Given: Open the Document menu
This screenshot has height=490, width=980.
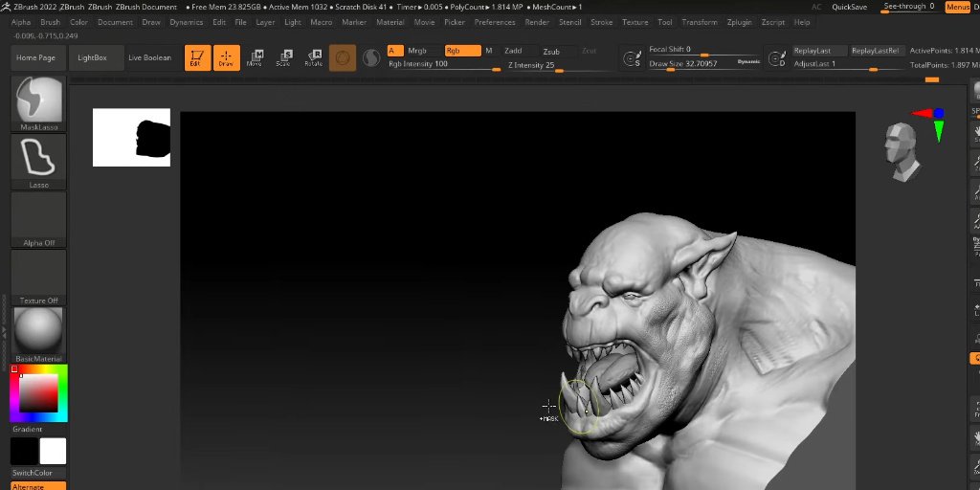Looking at the screenshot, I should 115,22.
